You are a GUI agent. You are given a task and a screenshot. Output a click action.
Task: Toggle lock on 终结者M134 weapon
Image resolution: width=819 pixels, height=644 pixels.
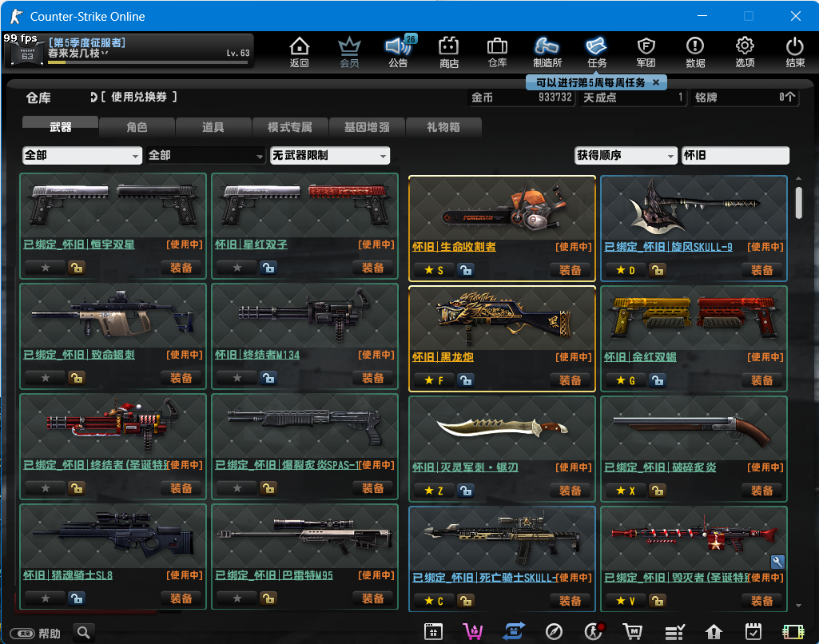click(x=268, y=378)
